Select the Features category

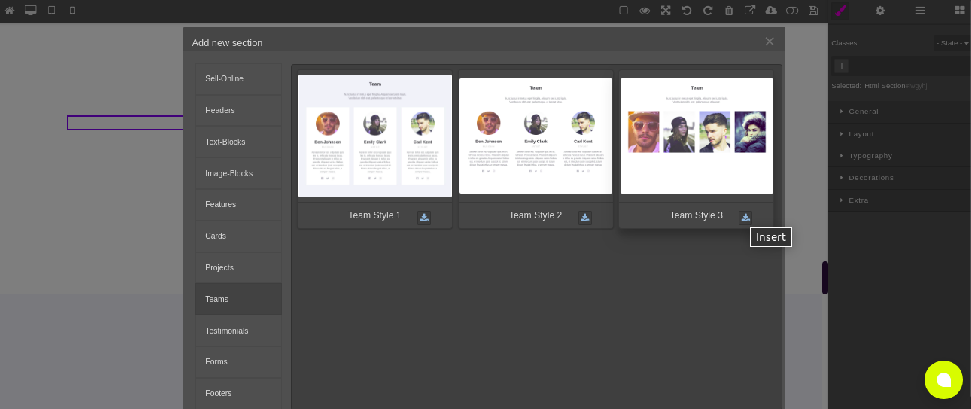pos(238,204)
